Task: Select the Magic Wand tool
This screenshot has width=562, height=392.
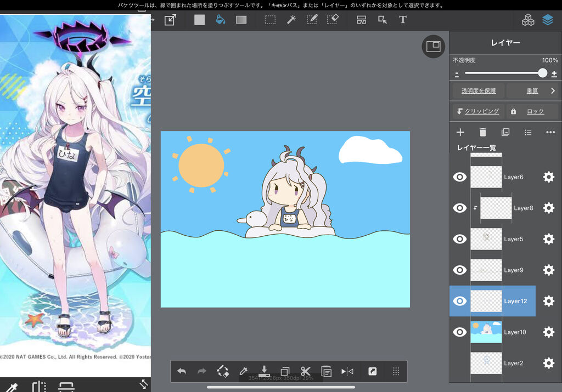Action: (x=291, y=20)
